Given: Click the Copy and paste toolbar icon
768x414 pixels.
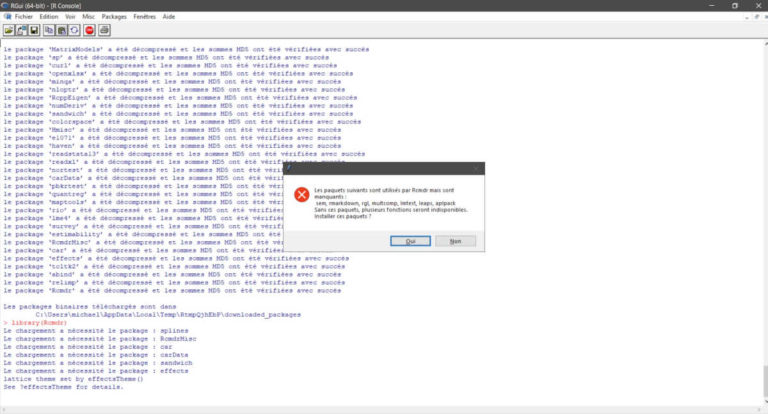Looking at the screenshot, I should (73, 30).
